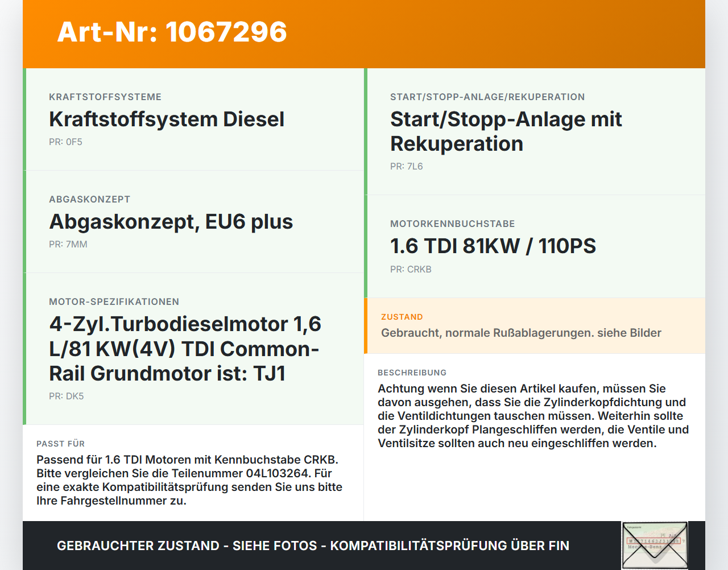Click the 'MOTORKENNBUCHSTABE' label
The height and width of the screenshot is (570, 728).
453,224
